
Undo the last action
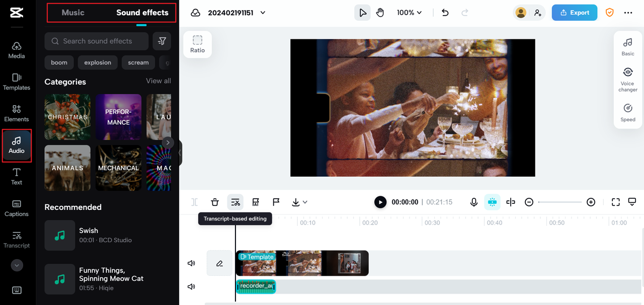click(x=445, y=13)
